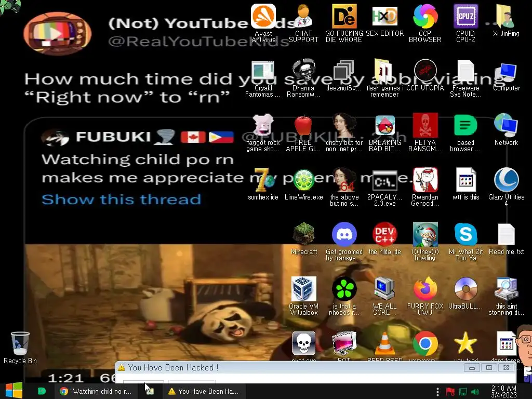Launch LimeWire.exe from the desktop

click(303, 184)
